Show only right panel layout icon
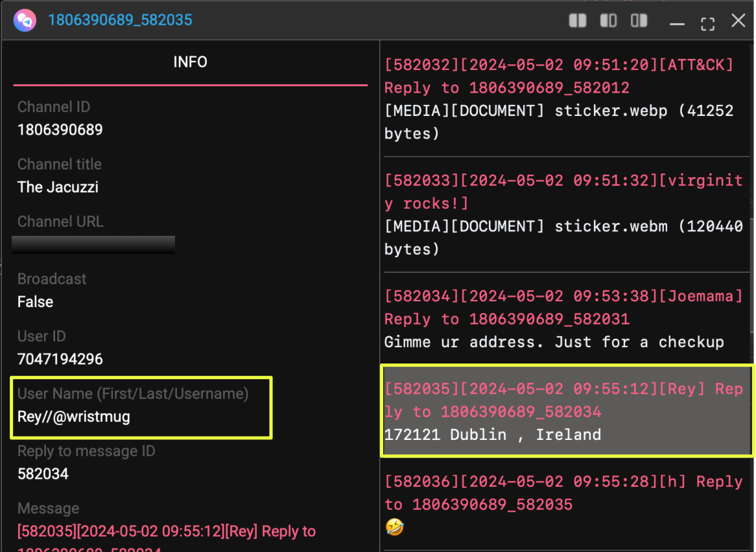 pyautogui.click(x=639, y=21)
